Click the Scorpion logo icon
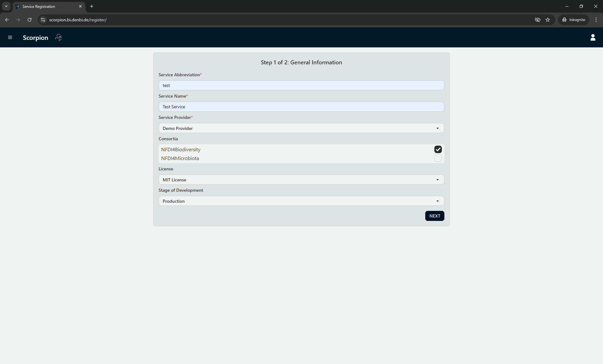Viewport: 603px width, 364px height. point(59,37)
